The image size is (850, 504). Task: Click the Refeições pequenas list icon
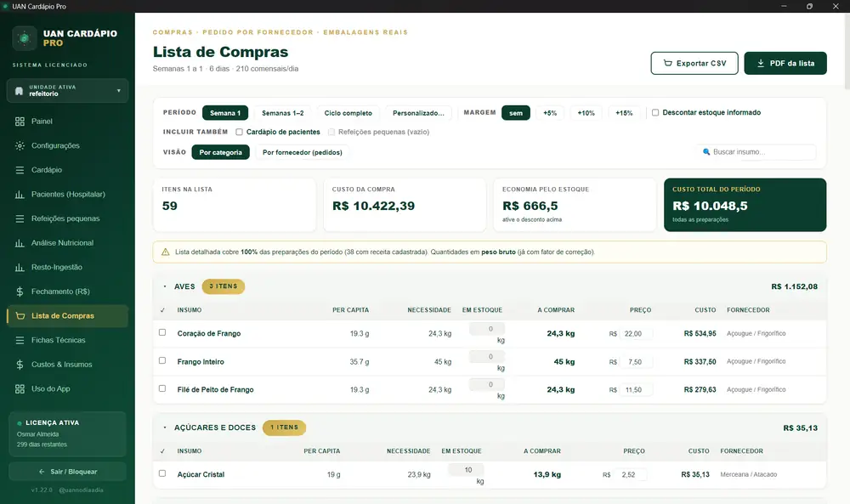point(20,218)
